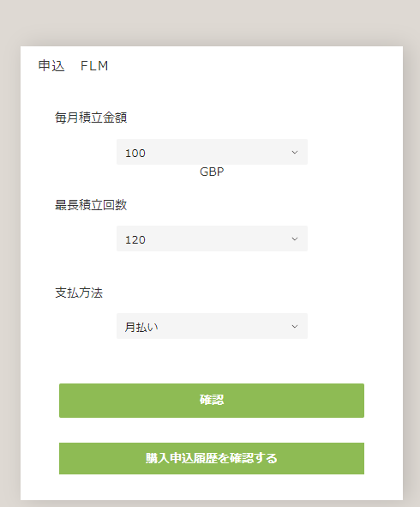Click the 支払方法 field label
The height and width of the screenshot is (507, 420).
tap(79, 293)
